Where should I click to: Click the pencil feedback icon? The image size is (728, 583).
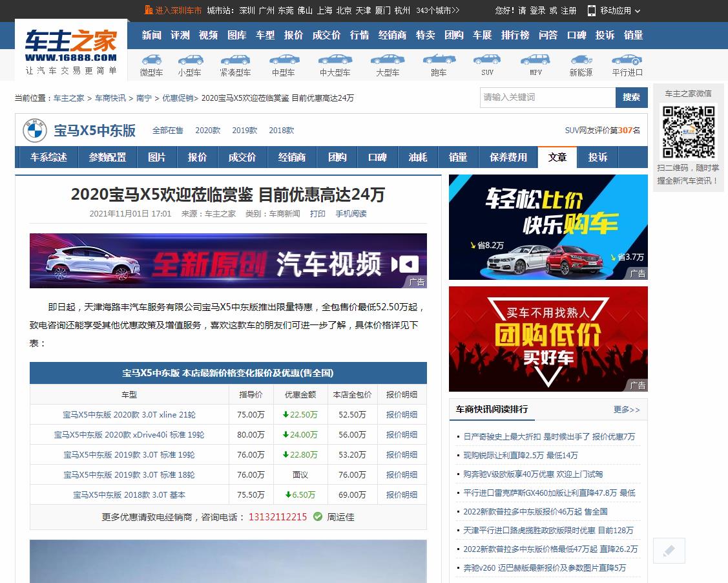click(x=669, y=551)
